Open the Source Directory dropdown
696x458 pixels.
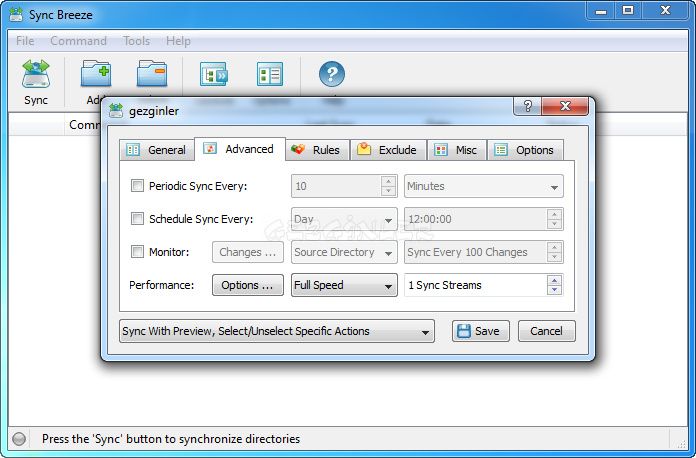tap(344, 252)
